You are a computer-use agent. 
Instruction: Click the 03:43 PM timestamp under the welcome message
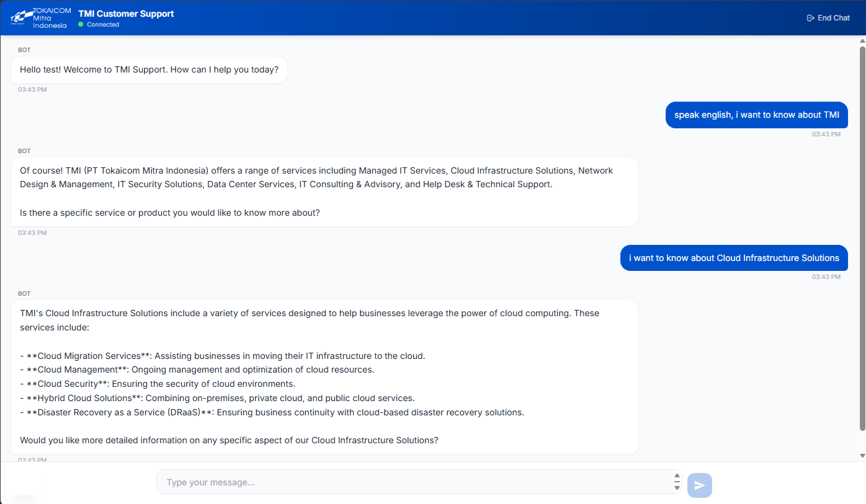coord(32,90)
